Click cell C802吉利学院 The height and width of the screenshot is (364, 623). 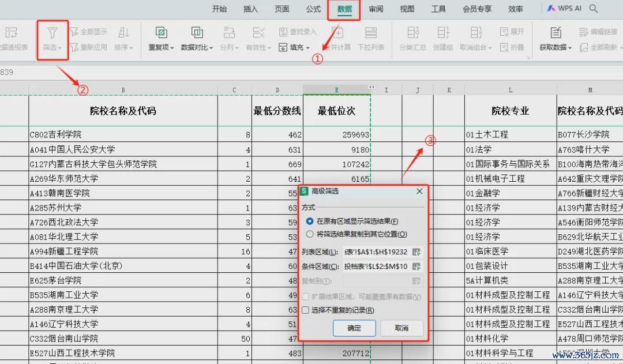pyautogui.click(x=123, y=135)
